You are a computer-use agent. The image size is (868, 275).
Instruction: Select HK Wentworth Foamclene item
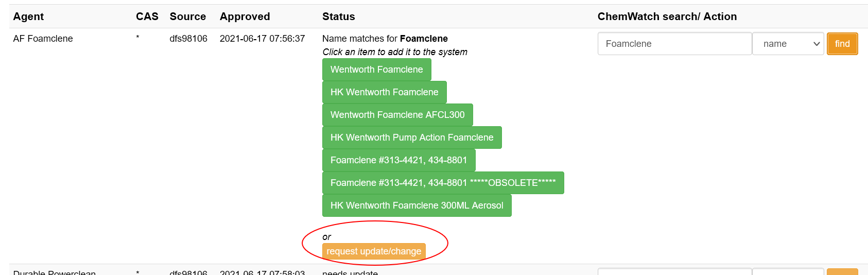tap(384, 92)
